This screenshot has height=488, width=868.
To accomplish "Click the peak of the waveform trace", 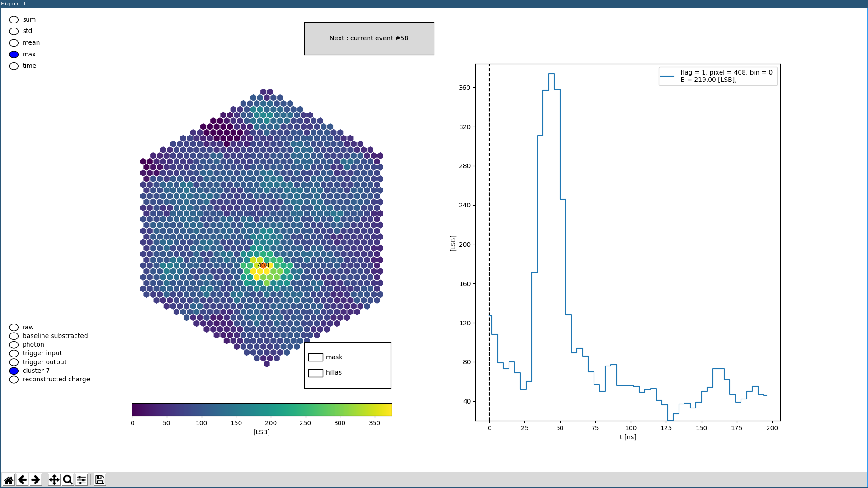I will pyautogui.click(x=552, y=74).
